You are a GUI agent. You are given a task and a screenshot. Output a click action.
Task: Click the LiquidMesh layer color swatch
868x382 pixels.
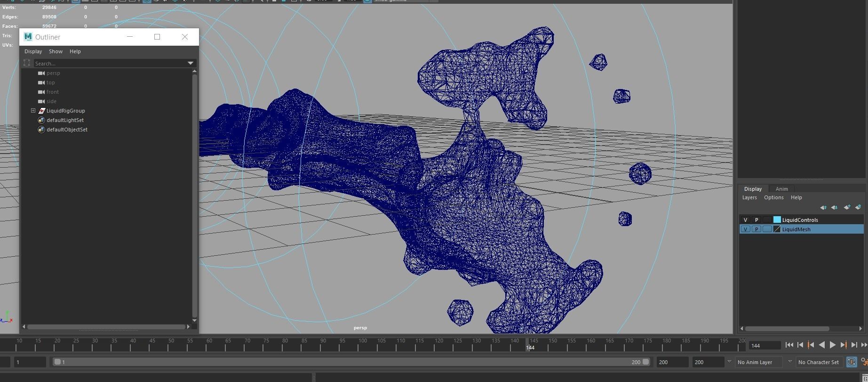coord(777,229)
